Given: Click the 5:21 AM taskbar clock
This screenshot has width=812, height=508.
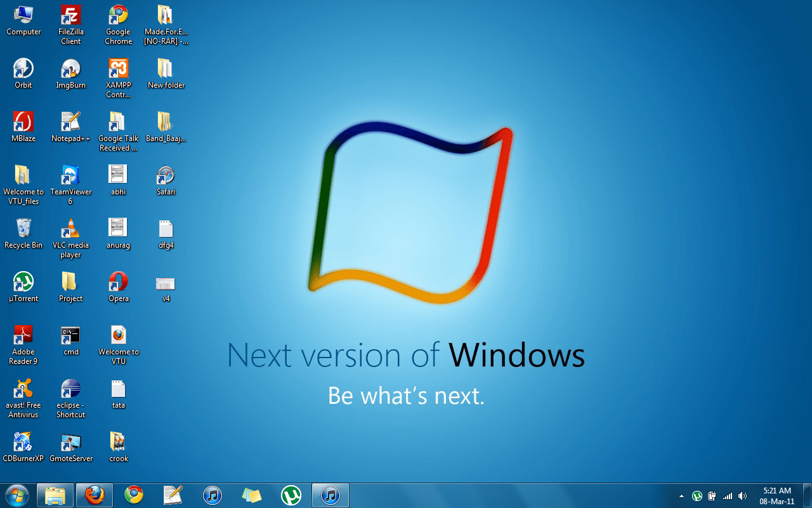Looking at the screenshot, I should pos(777,496).
